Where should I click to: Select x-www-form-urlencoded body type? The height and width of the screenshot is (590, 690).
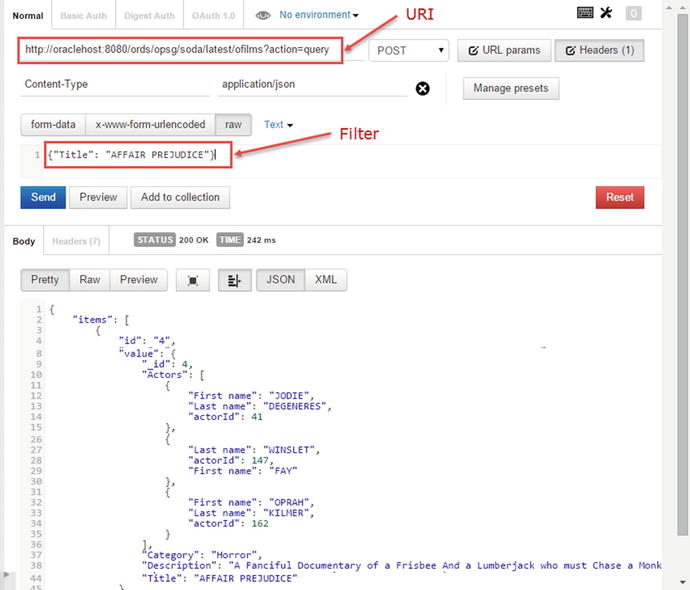[150, 125]
